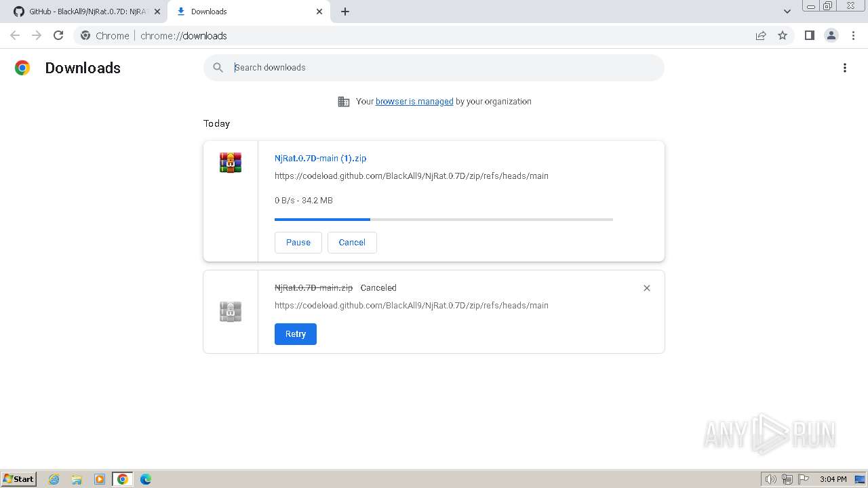
Task: Click the '0 B/s - 34.2 MB' status text
Action: (x=304, y=200)
